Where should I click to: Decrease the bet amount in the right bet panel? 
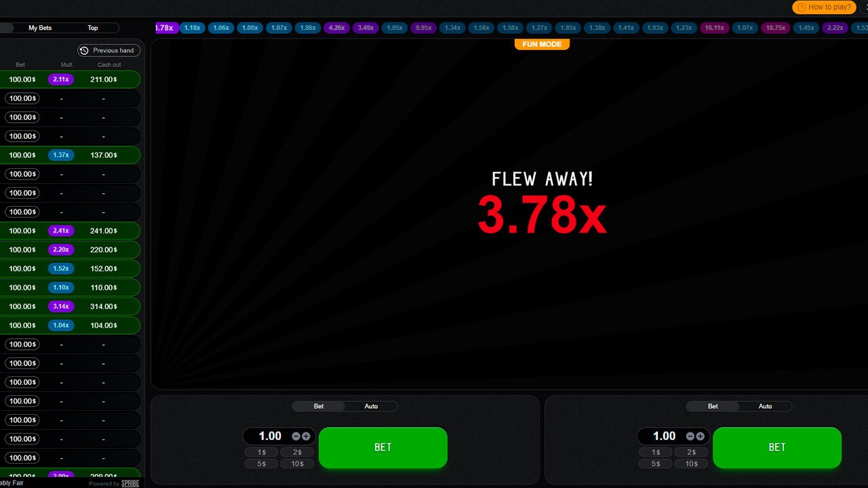click(x=690, y=436)
